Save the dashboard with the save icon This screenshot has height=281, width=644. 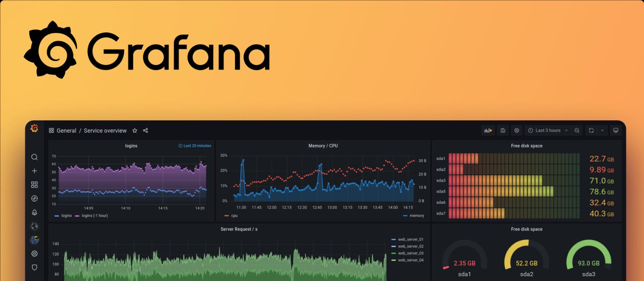(x=503, y=130)
